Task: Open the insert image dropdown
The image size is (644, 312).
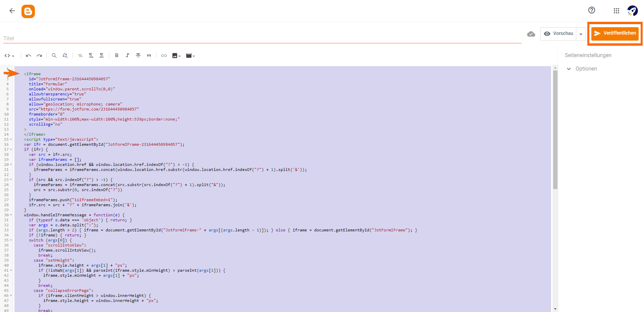Action: point(176,56)
